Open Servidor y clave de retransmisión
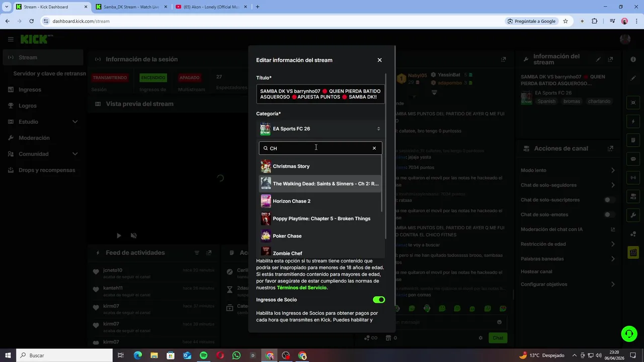The width and height of the screenshot is (644, 362). coord(49,73)
